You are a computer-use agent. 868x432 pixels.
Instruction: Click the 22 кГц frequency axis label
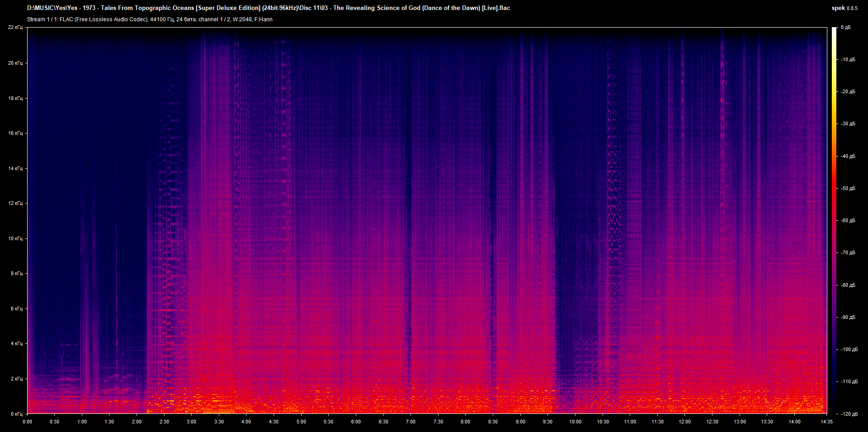(15, 28)
